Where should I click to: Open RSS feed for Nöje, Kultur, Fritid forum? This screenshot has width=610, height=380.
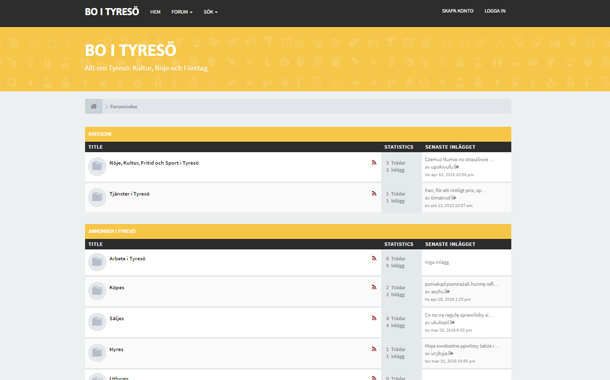pos(374,163)
